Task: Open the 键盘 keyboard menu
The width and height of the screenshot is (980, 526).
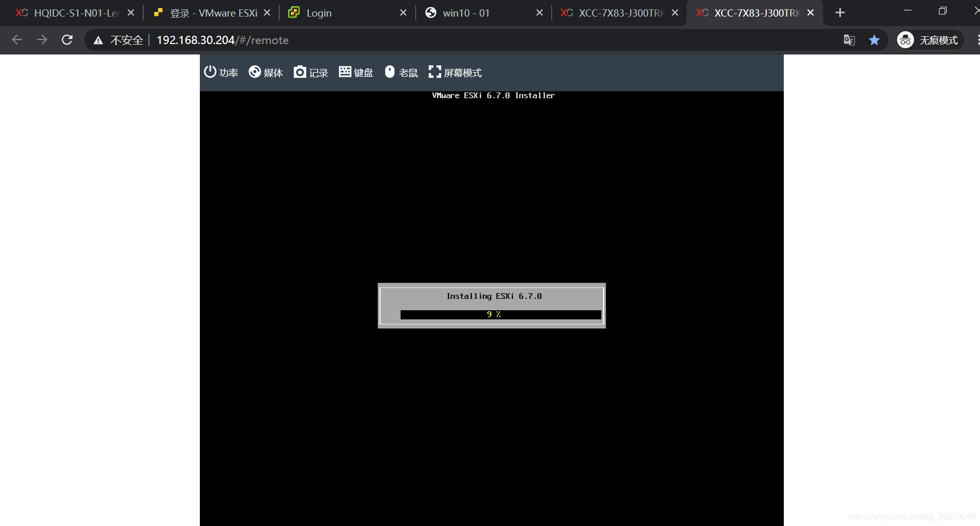Action: tap(356, 73)
